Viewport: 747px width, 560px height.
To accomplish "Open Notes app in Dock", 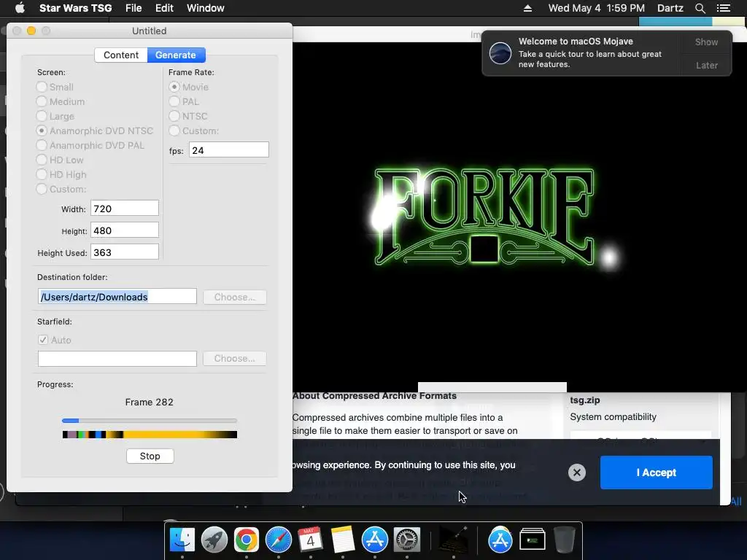I will [x=343, y=540].
